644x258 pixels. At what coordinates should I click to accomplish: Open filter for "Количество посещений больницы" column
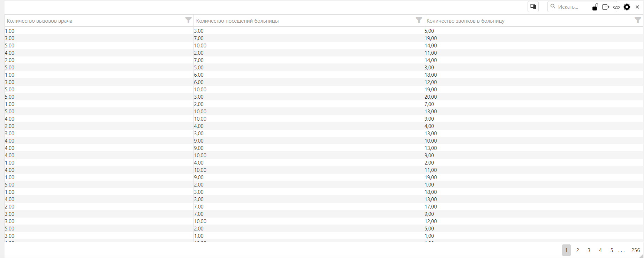(419, 20)
